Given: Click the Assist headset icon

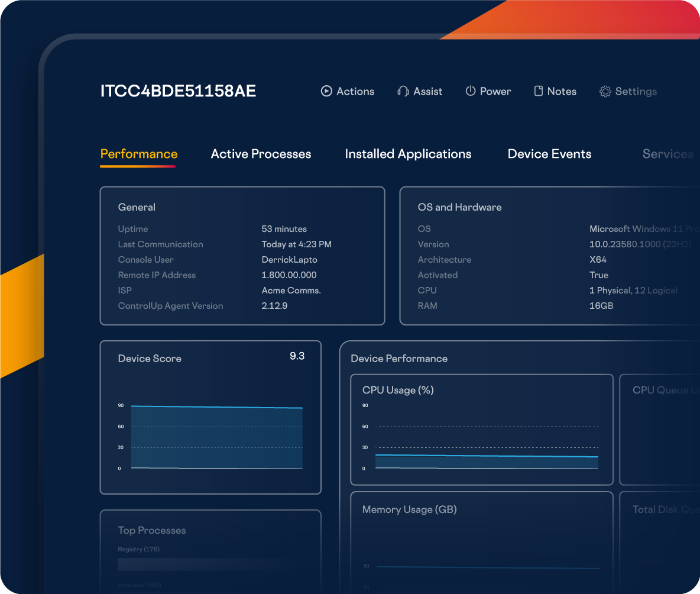Looking at the screenshot, I should pos(403,91).
